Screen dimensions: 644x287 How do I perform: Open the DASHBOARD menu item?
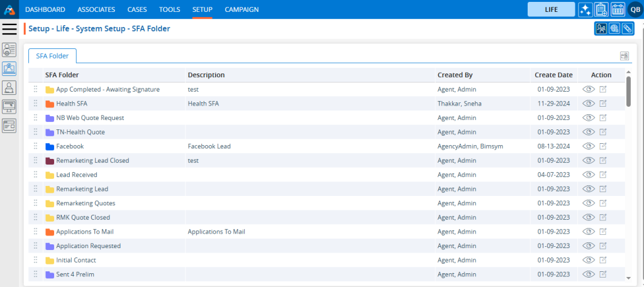pos(45,9)
